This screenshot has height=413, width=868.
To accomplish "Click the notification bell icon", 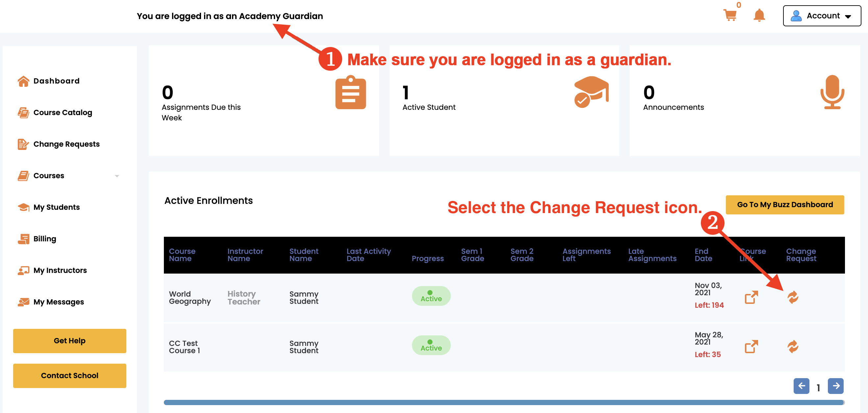I will coord(759,15).
